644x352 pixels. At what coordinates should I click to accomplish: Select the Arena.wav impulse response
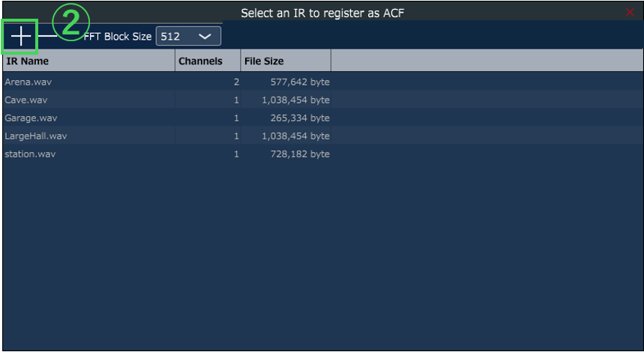(x=28, y=82)
